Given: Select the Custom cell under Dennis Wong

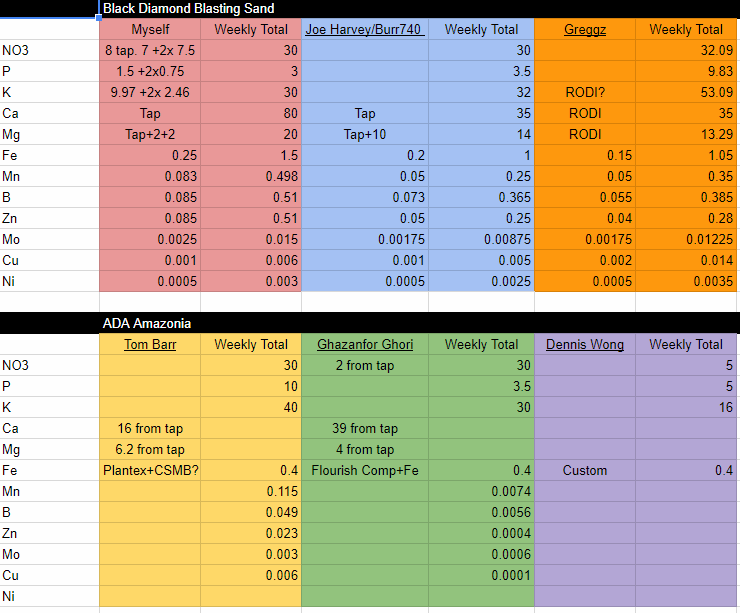Looking at the screenshot, I should click(585, 470).
